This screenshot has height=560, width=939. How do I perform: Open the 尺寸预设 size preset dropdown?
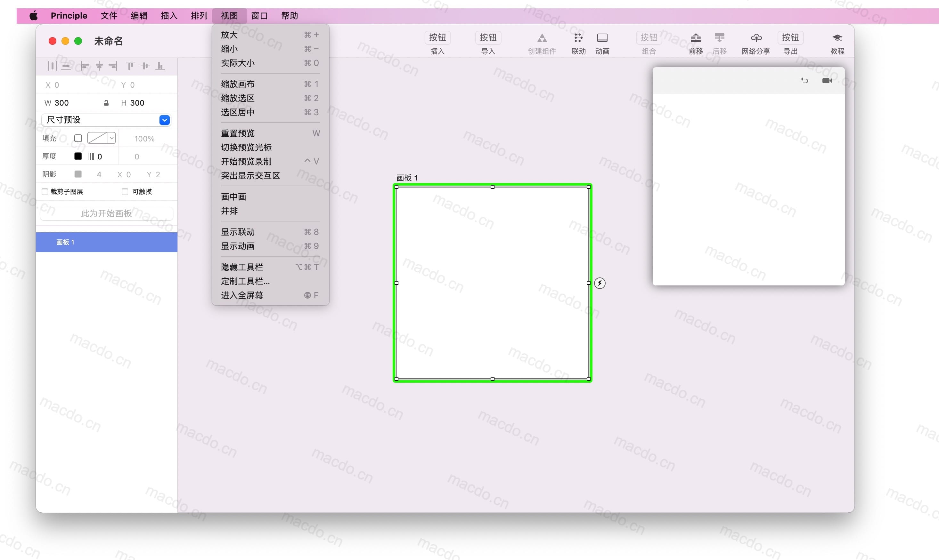click(106, 120)
